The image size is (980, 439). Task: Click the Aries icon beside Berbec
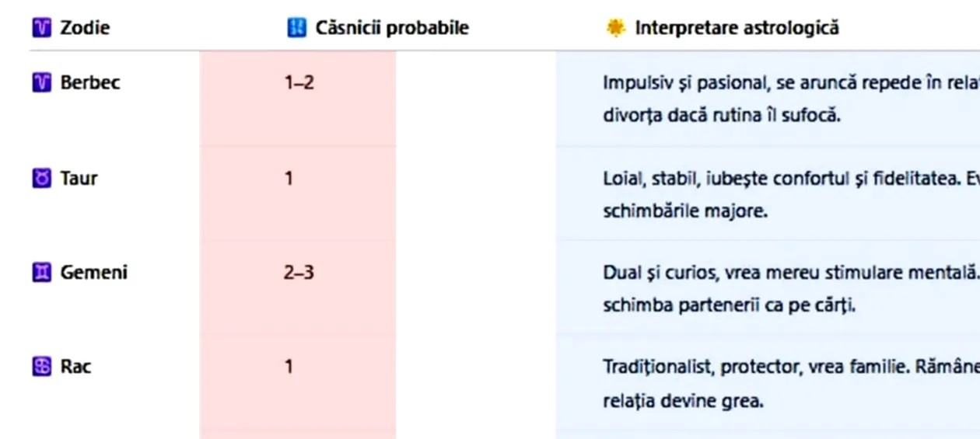point(41,82)
